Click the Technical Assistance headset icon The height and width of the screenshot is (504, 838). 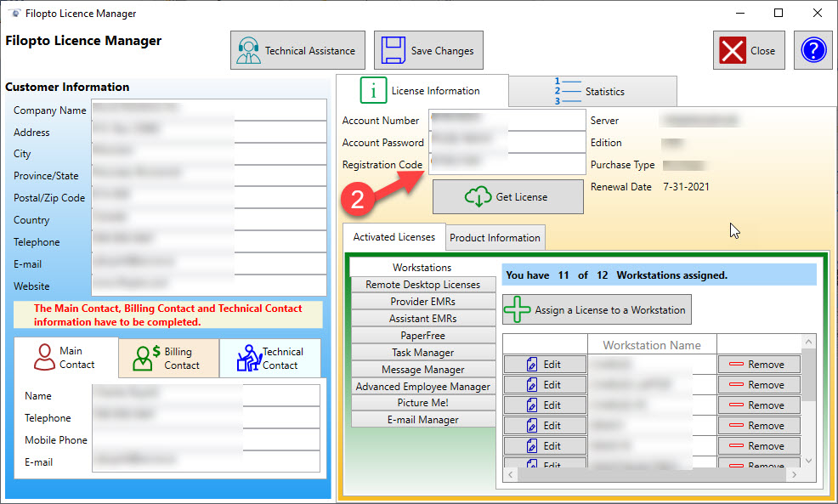[x=248, y=50]
